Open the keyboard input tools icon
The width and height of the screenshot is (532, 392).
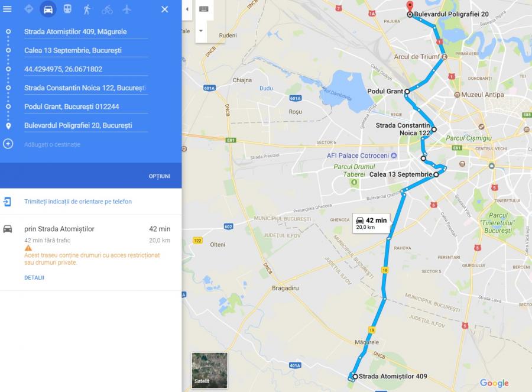pyautogui.click(x=204, y=9)
